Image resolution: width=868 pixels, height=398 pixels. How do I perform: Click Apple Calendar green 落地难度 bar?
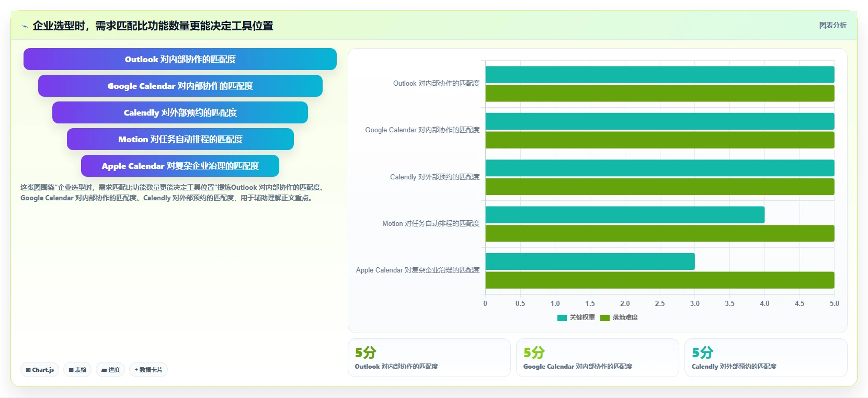(660, 280)
